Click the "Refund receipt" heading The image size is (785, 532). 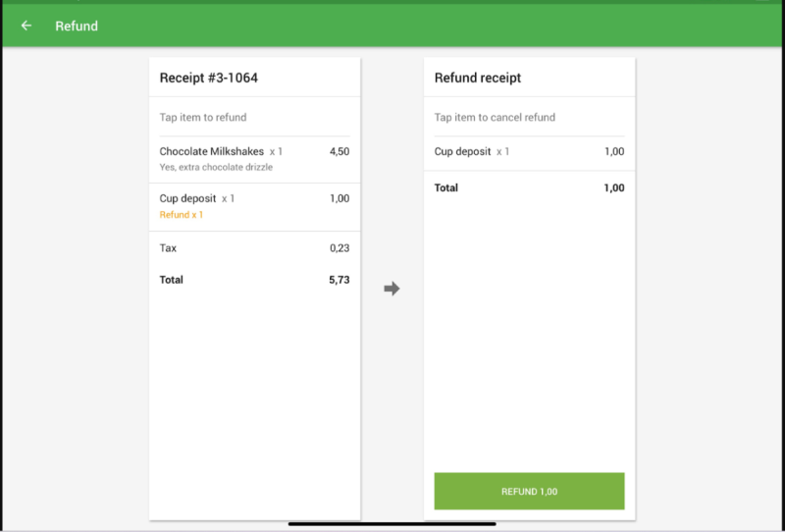tap(478, 78)
